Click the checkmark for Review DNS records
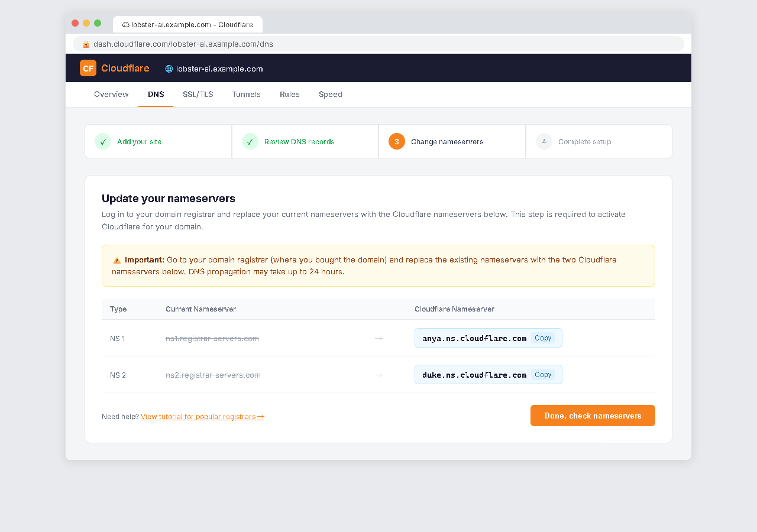Viewport: 757px width, 532px height. [x=250, y=142]
